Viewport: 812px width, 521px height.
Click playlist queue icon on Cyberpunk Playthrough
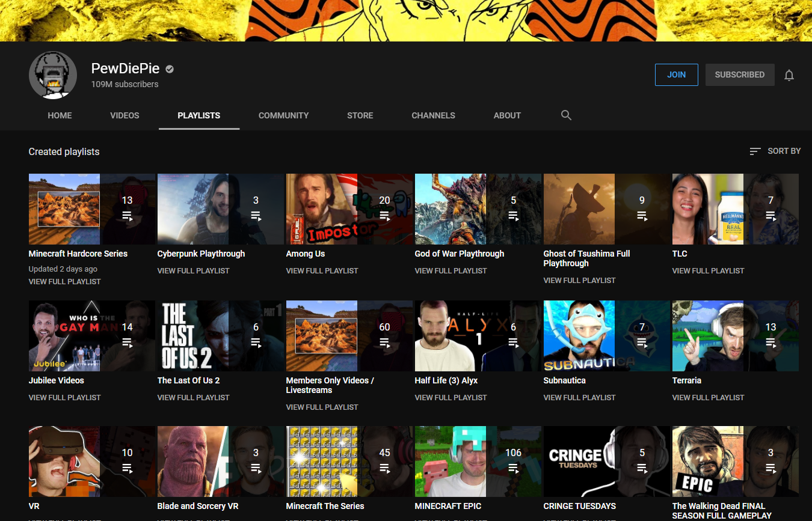[256, 215]
